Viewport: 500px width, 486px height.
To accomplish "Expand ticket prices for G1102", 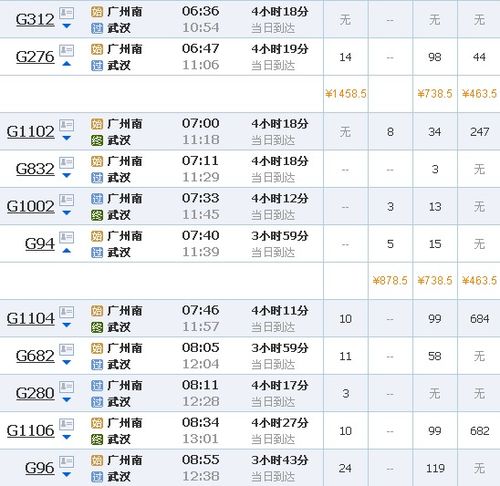I will click(67, 138).
